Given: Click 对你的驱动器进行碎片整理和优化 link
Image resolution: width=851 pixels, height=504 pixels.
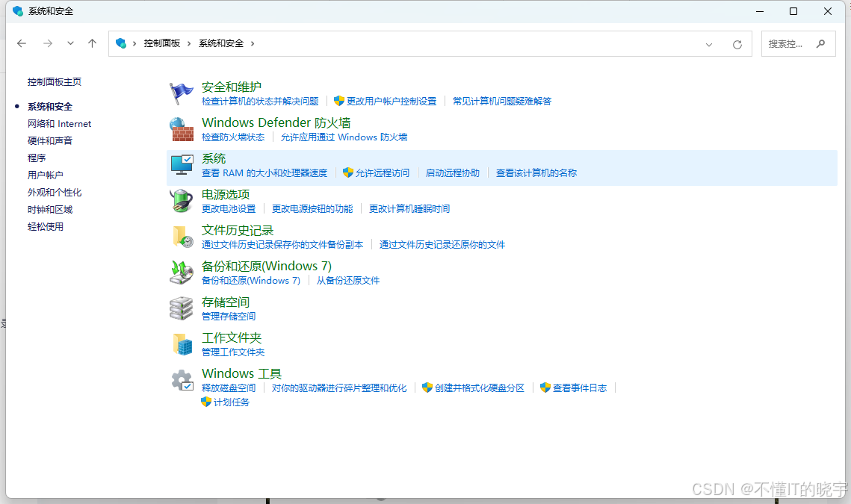Looking at the screenshot, I should tap(339, 388).
